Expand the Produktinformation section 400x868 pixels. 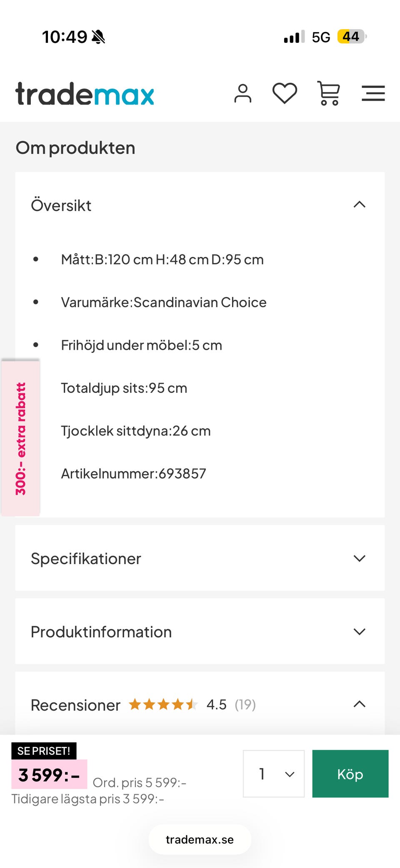[359, 632]
